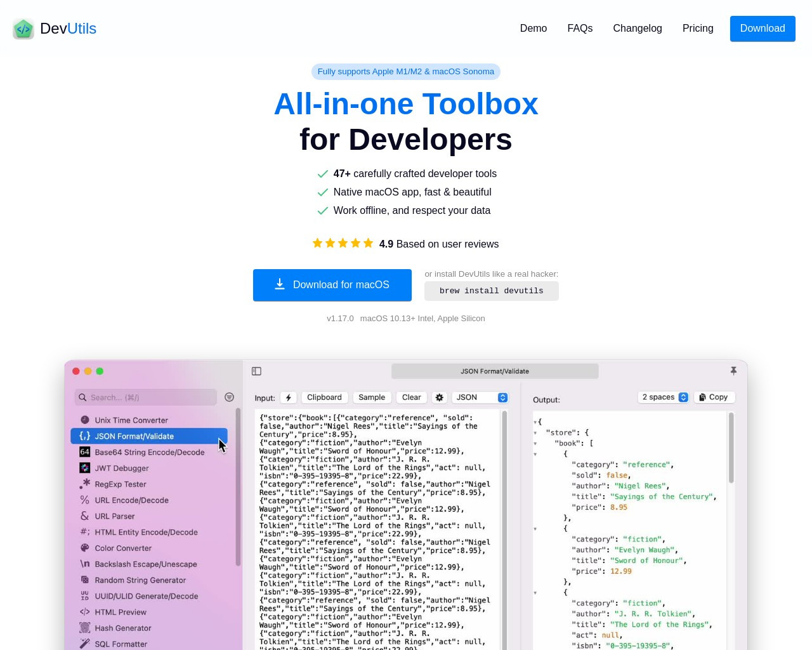Open the JSON format dropdown
The width and height of the screenshot is (812, 650).
pyautogui.click(x=480, y=397)
